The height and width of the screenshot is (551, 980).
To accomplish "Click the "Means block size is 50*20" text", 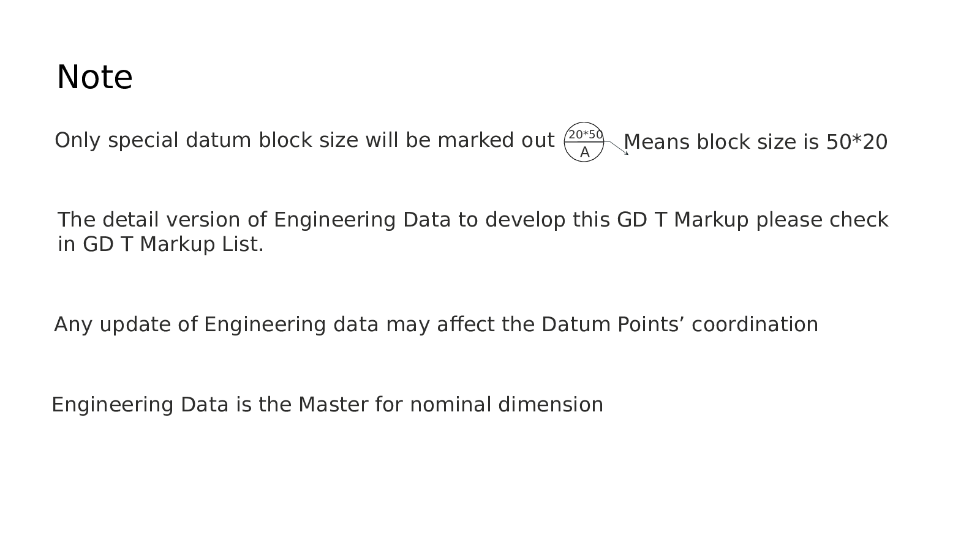I will (755, 142).
